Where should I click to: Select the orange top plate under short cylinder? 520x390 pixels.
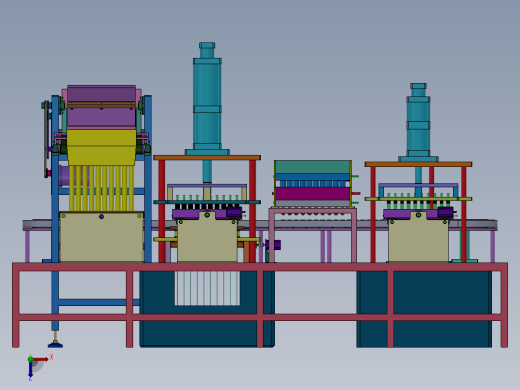pos(418,164)
